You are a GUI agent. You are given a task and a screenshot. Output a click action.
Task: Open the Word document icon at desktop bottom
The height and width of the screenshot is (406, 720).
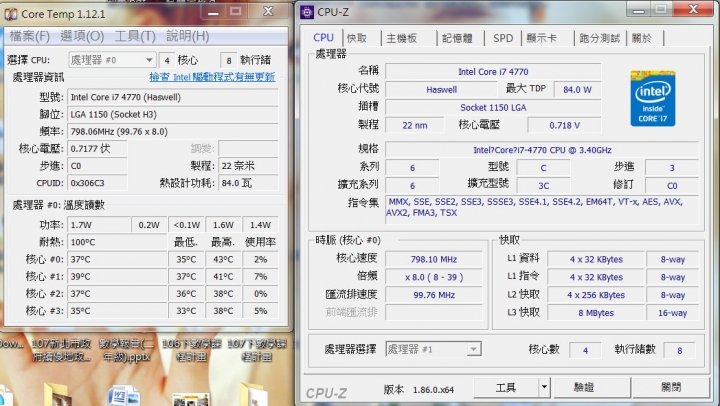[x=123, y=396]
